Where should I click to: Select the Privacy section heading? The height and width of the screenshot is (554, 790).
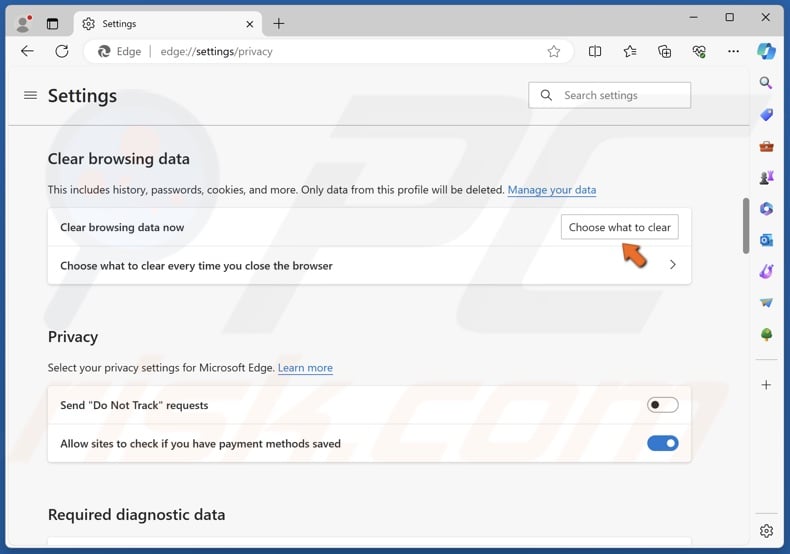tap(73, 337)
